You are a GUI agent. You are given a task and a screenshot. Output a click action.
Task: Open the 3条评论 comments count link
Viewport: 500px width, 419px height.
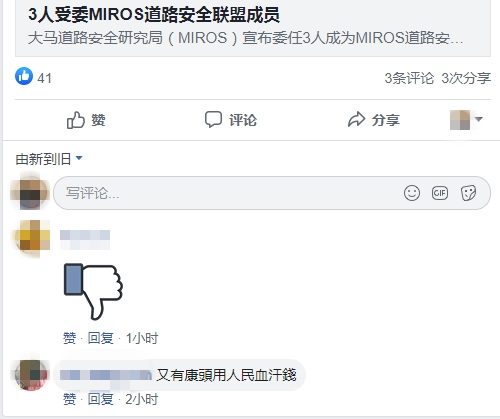pos(409,78)
